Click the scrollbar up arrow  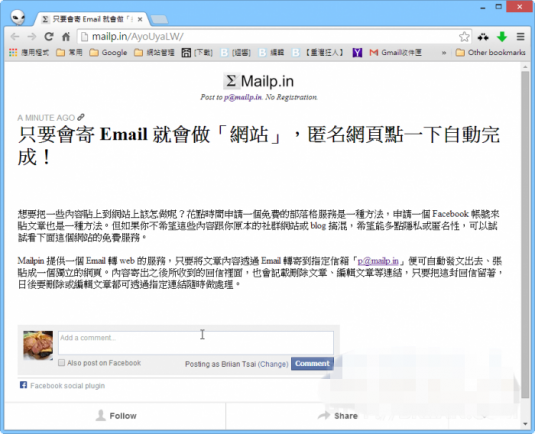525,67
